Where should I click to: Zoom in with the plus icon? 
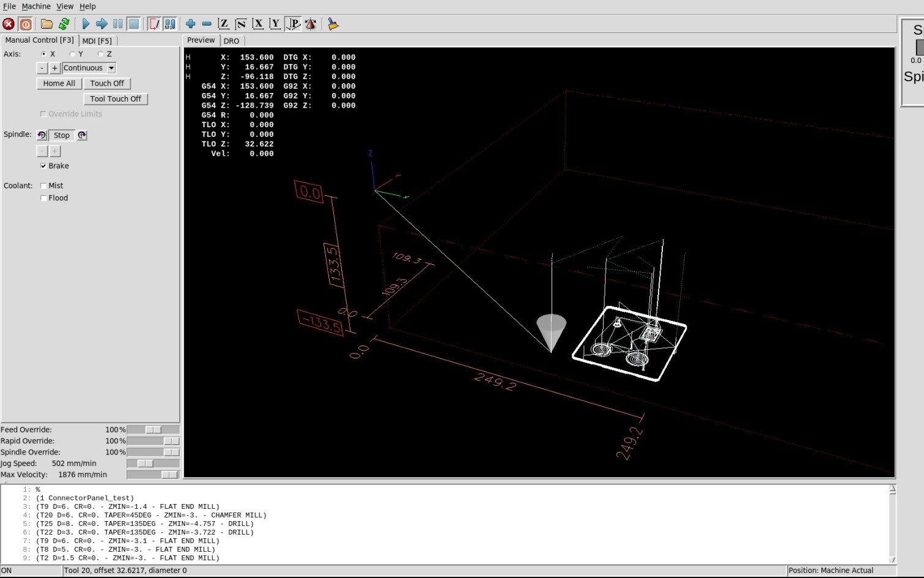(x=191, y=24)
